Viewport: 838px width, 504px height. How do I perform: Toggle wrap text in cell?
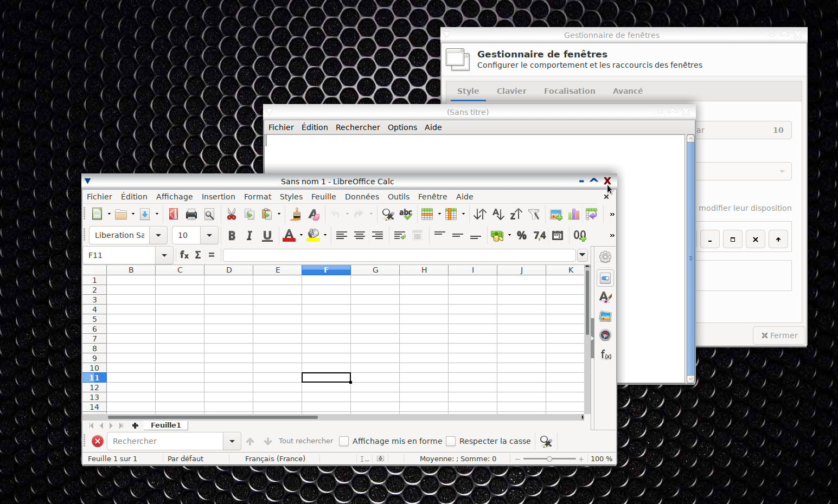click(400, 235)
